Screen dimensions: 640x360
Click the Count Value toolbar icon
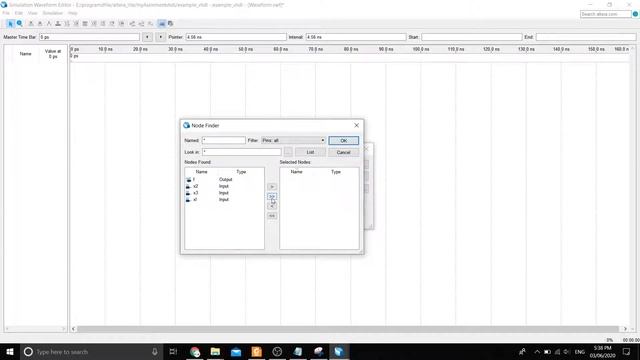(x=94, y=24)
